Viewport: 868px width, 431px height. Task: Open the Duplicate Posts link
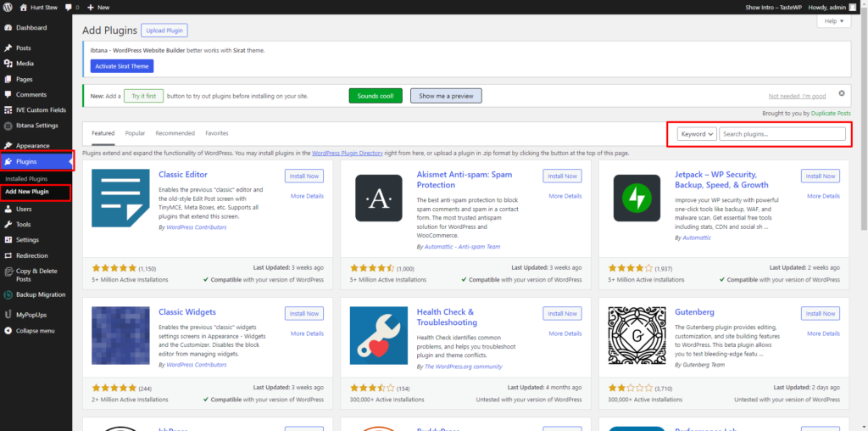(x=831, y=113)
